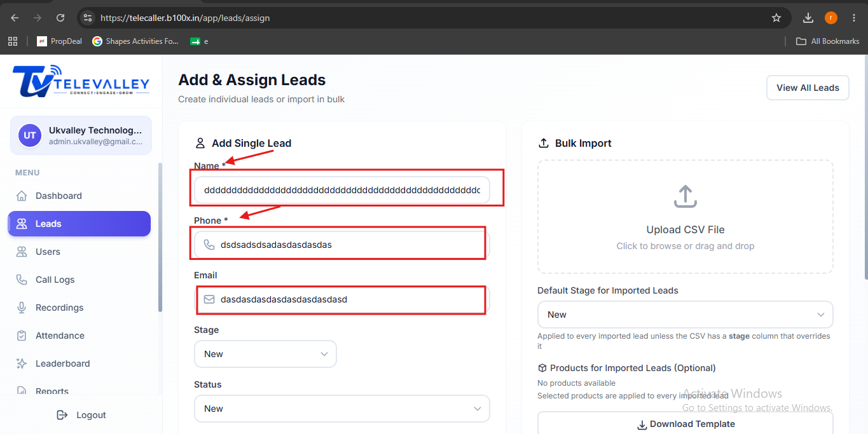This screenshot has height=434, width=868.
Task: Expand Default Stage for Imported Leads dropdown
Action: point(685,315)
